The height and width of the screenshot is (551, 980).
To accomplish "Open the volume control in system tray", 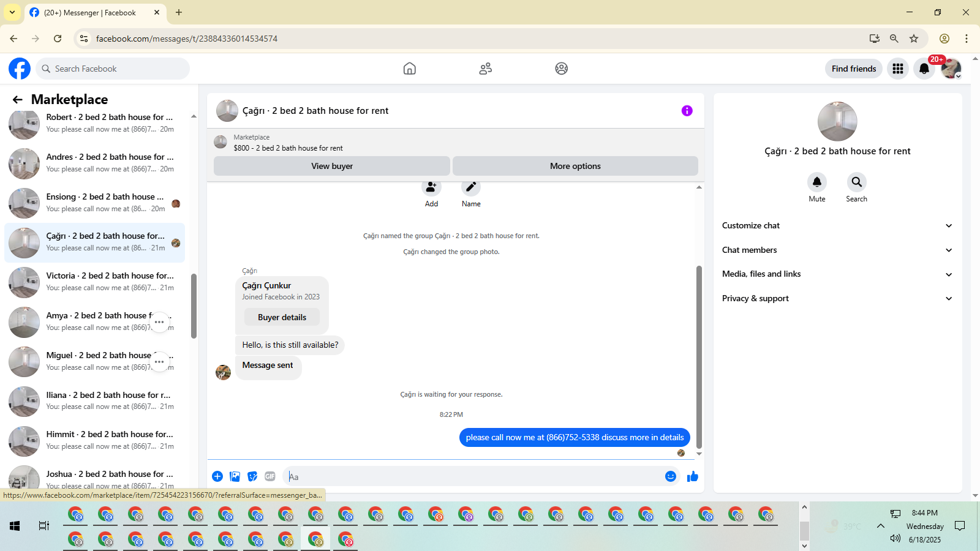I will coord(895,539).
